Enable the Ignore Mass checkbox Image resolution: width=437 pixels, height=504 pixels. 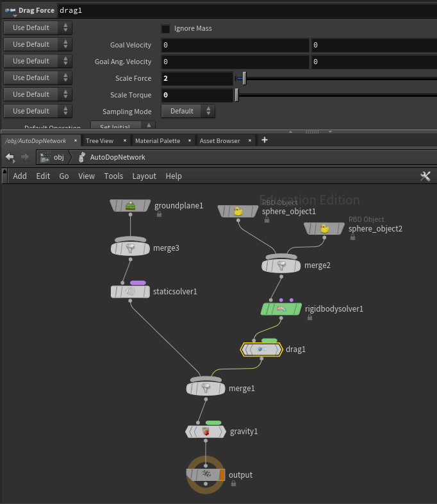point(165,29)
